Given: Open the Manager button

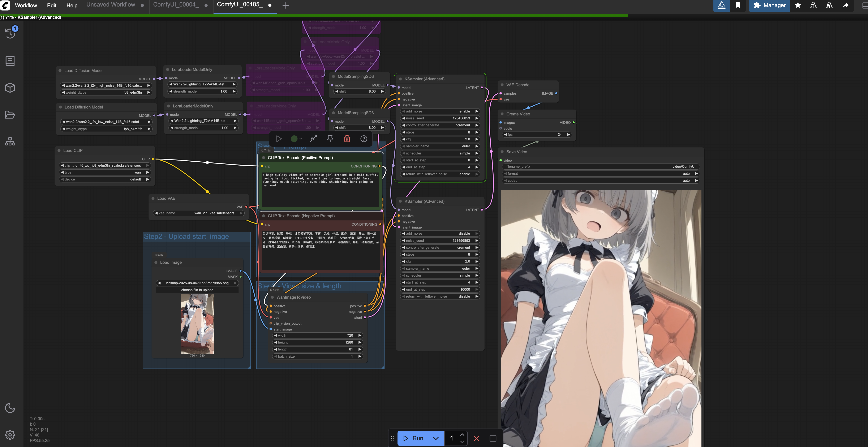Looking at the screenshot, I should point(769,5).
